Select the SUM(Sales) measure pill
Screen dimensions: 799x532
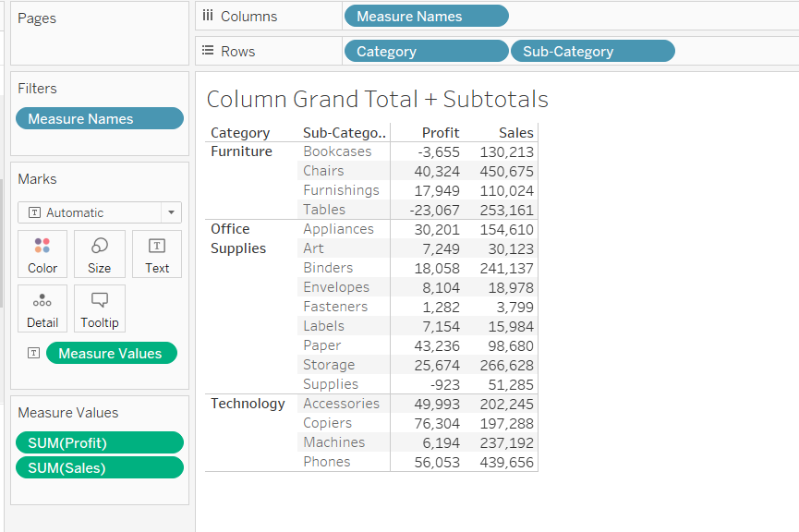click(x=100, y=467)
